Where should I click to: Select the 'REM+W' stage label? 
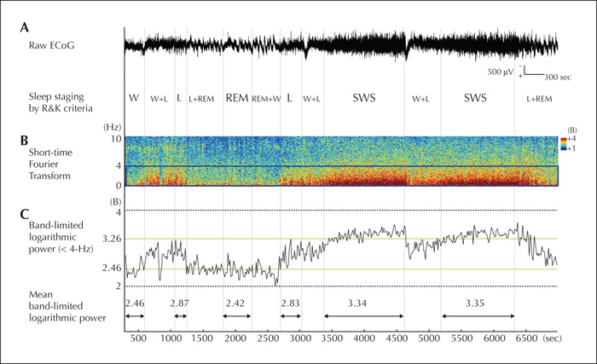pos(266,99)
